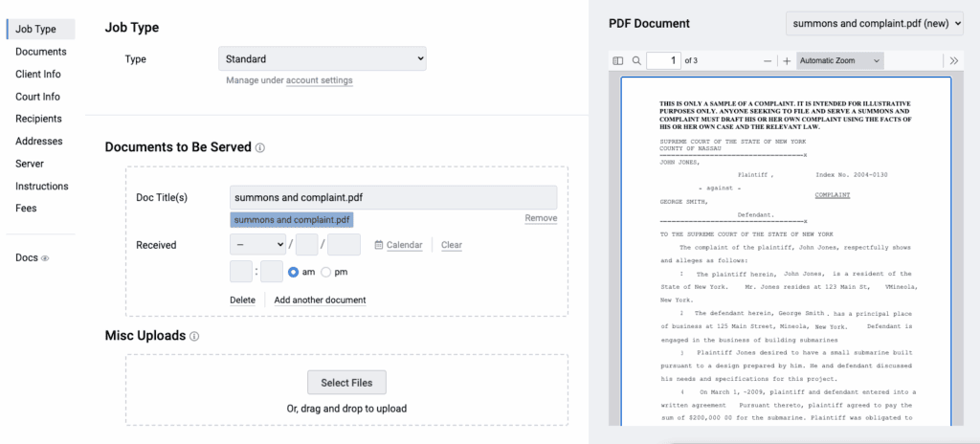Zoom out the PDF with minus icon
Screen dimensions: 980x444
tap(768, 61)
